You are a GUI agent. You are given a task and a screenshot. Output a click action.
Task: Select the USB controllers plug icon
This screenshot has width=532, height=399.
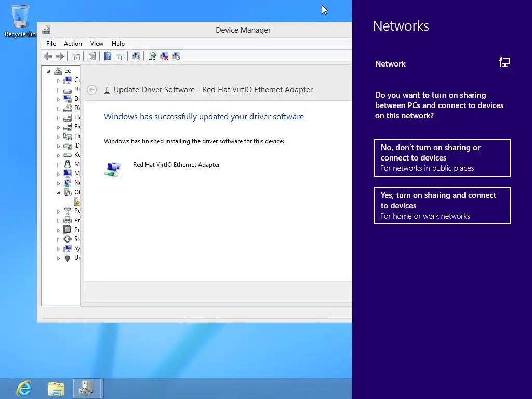pyautogui.click(x=68, y=258)
